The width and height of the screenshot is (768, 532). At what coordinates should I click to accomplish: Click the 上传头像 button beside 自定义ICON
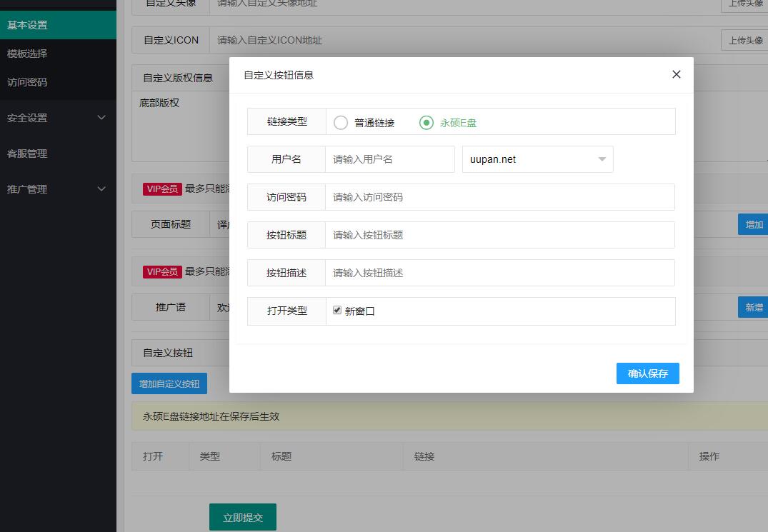point(745,40)
